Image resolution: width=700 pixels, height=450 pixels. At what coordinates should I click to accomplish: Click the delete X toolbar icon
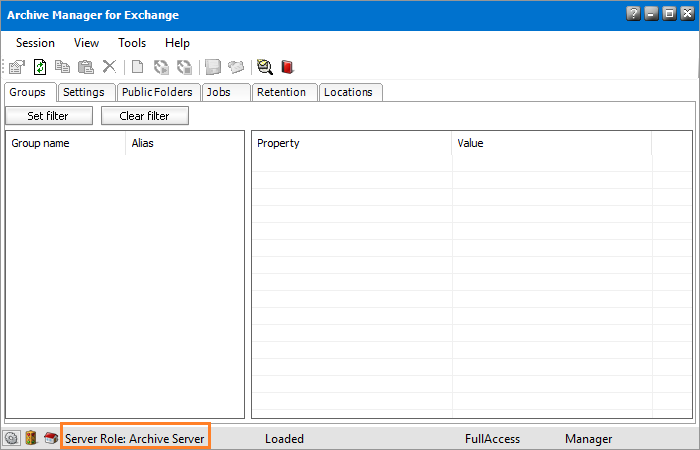click(109, 67)
